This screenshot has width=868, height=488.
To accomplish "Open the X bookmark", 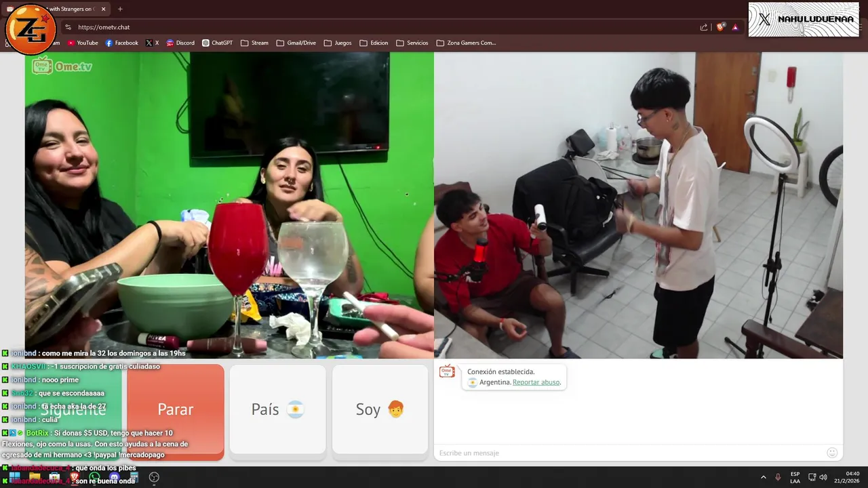I will (153, 43).
